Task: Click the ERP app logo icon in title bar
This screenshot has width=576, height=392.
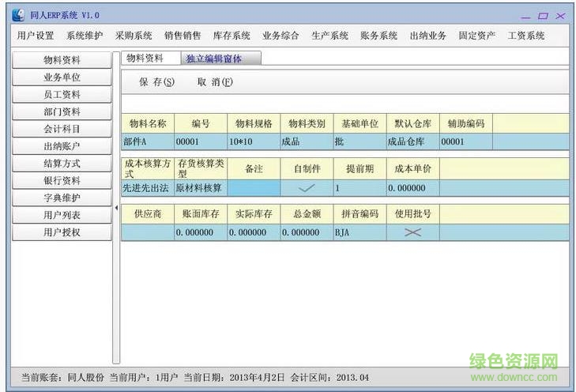Action: (18, 15)
